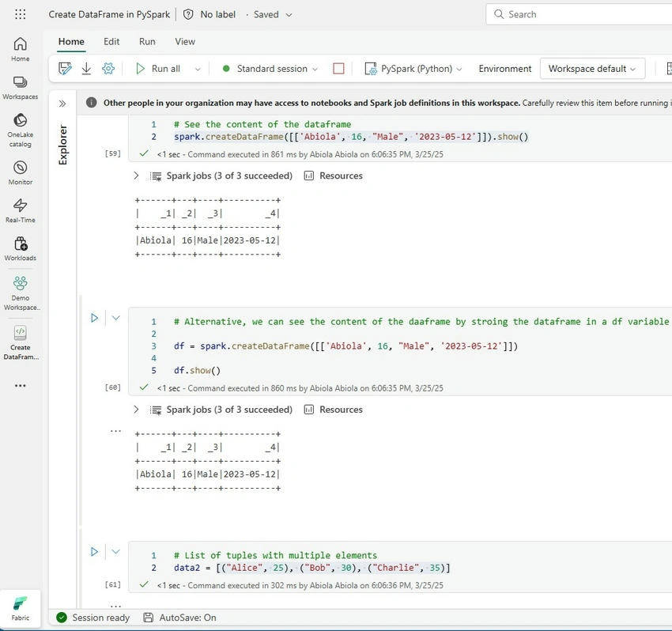Open run options chevron for the df.show() cell
The height and width of the screenshot is (631, 672).
[115, 318]
